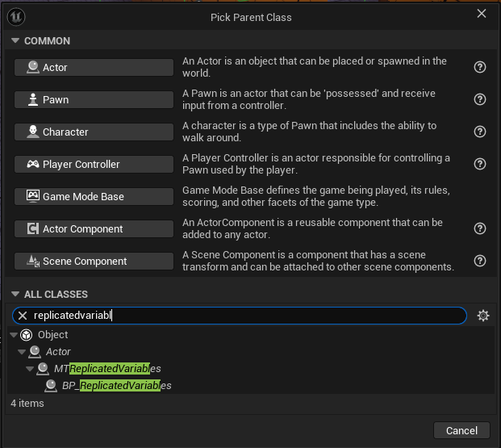The width and height of the screenshot is (501, 448).
Task: Select BP_ReplicatedVariables in class tree
Action: coord(117,386)
